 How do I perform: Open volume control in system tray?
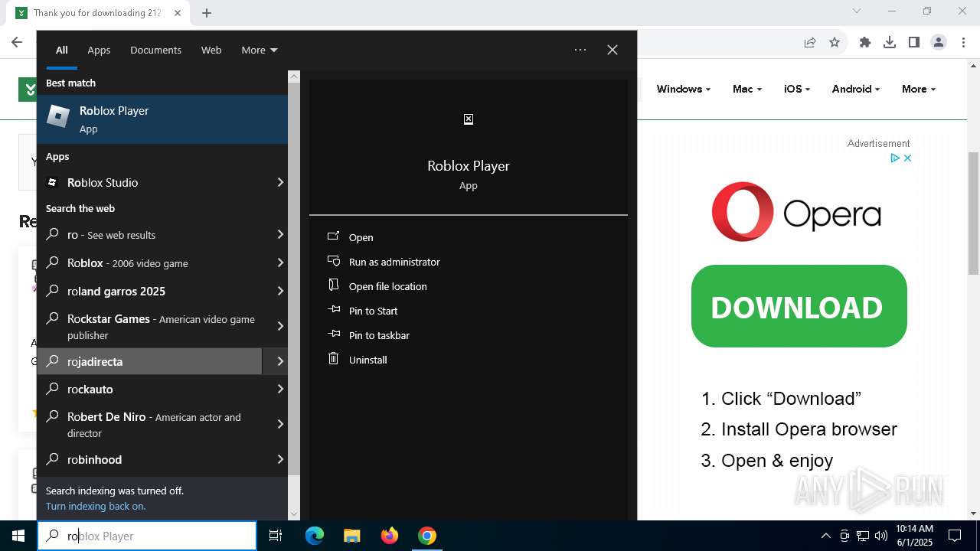point(881,536)
